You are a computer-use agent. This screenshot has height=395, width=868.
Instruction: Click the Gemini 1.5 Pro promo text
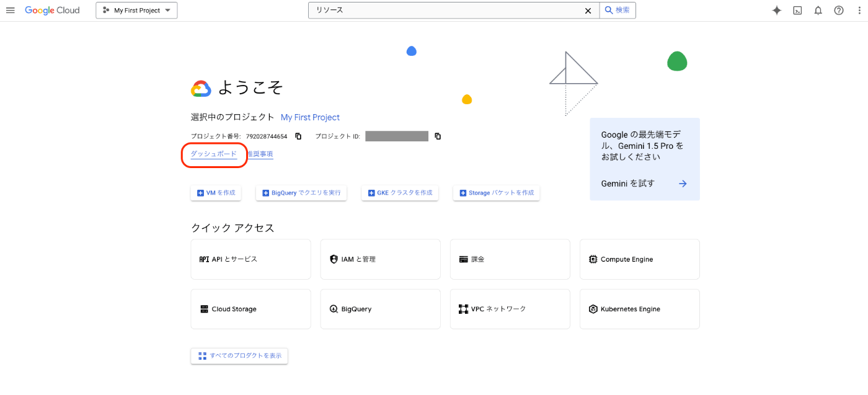pyautogui.click(x=642, y=146)
